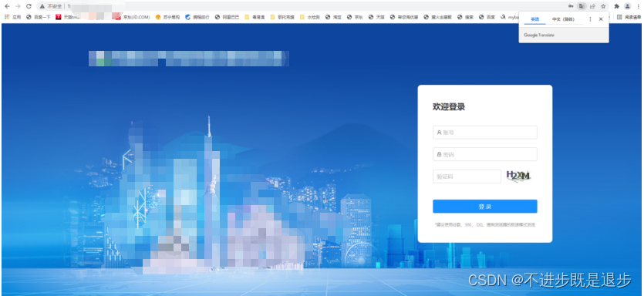
Task: Bookmark this page with the star icon
Action: coord(603,6)
